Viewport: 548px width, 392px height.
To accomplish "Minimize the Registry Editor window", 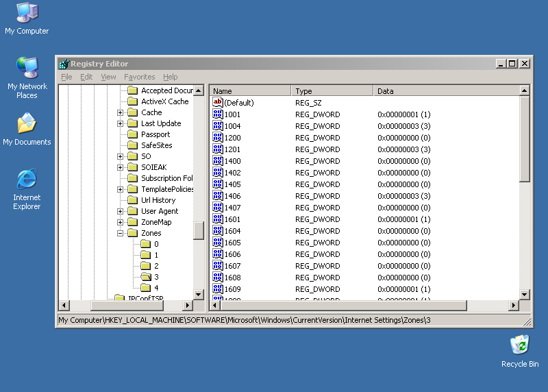I will coord(501,64).
